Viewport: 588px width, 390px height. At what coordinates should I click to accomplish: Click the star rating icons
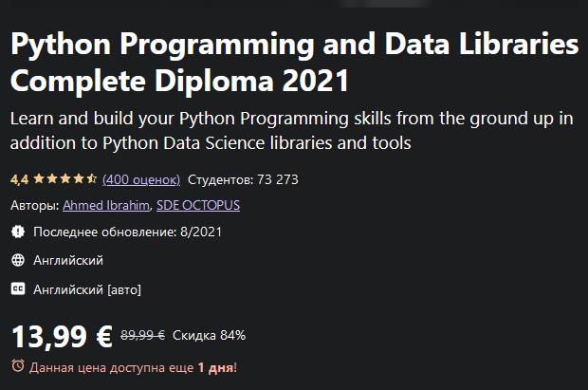pyautogui.click(x=65, y=178)
